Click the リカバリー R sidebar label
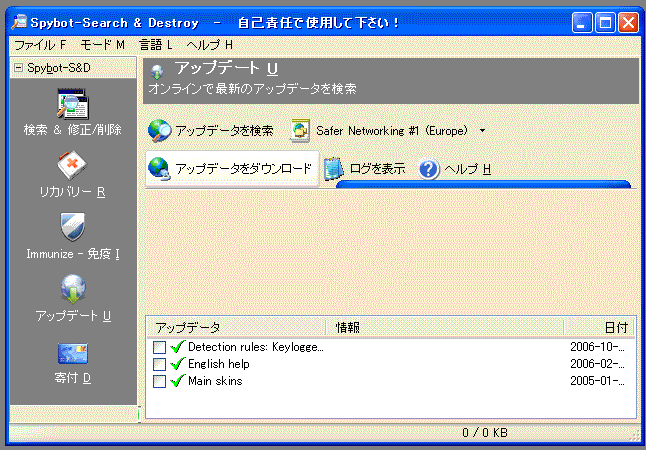Image resolution: width=646 pixels, height=450 pixels. point(73,192)
